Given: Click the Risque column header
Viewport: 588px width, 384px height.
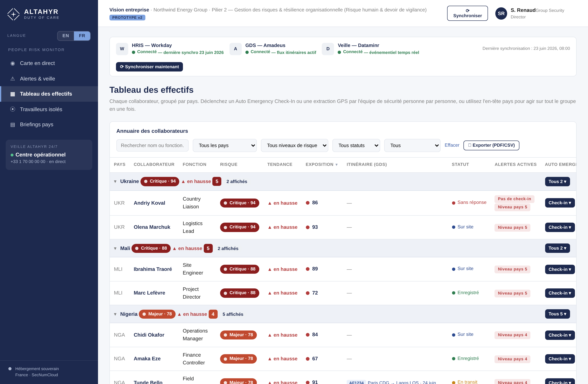Looking at the screenshot, I should [229, 165].
